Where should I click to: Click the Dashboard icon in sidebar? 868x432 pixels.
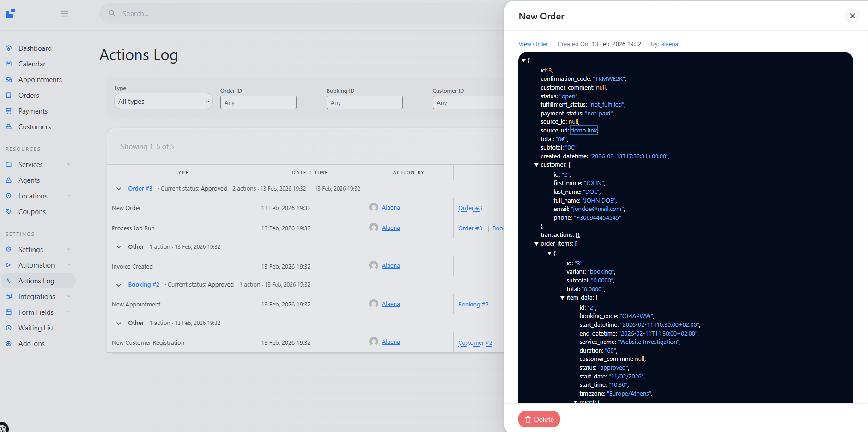[9, 48]
